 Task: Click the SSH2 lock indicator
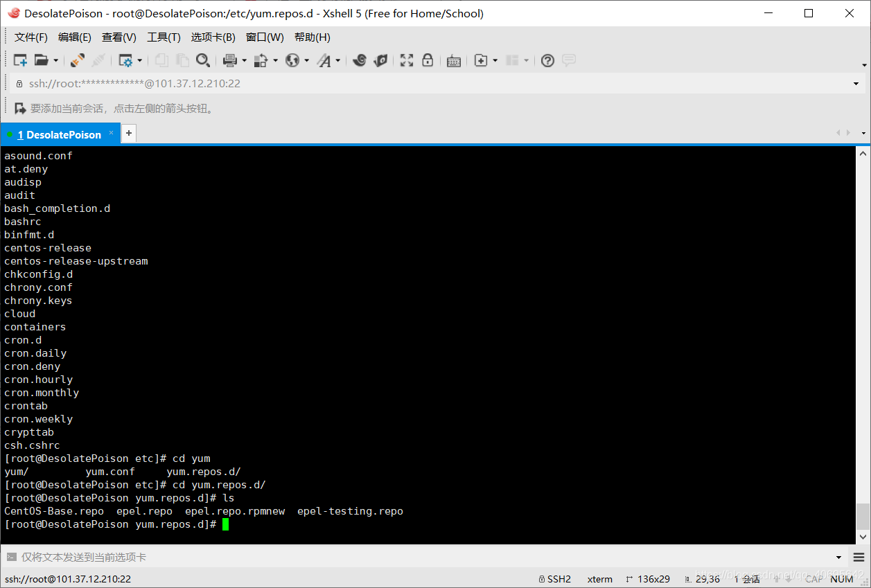(558, 579)
